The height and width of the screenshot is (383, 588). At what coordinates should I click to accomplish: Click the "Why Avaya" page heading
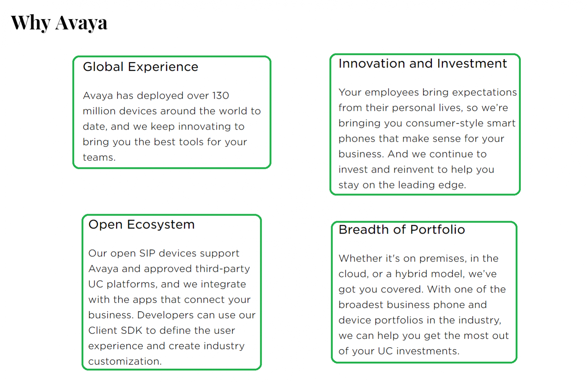(59, 23)
